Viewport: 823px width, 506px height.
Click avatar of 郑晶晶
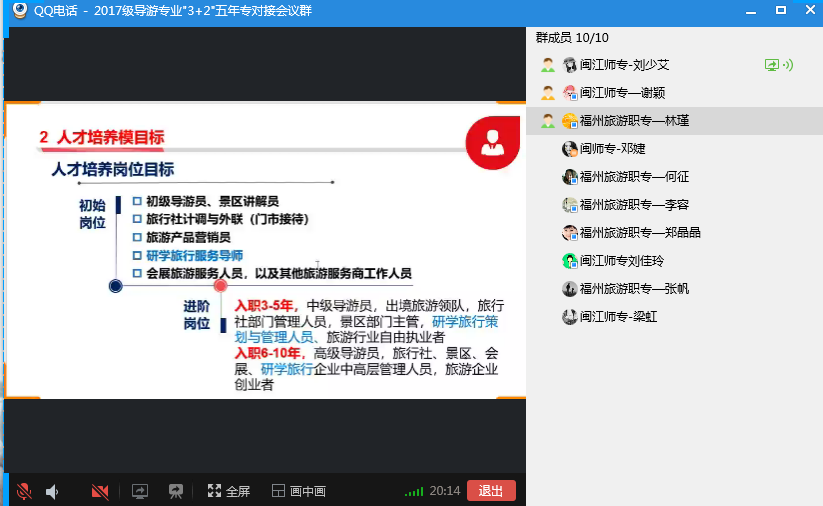click(569, 233)
